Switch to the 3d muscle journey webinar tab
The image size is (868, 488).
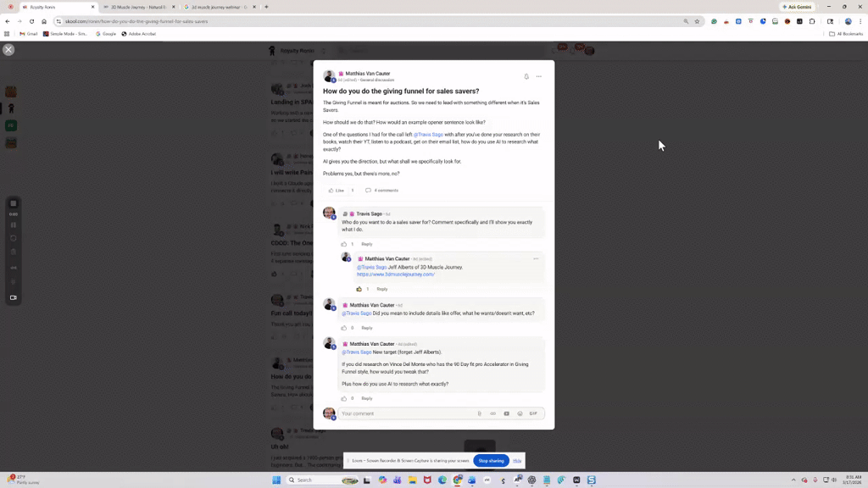(220, 7)
